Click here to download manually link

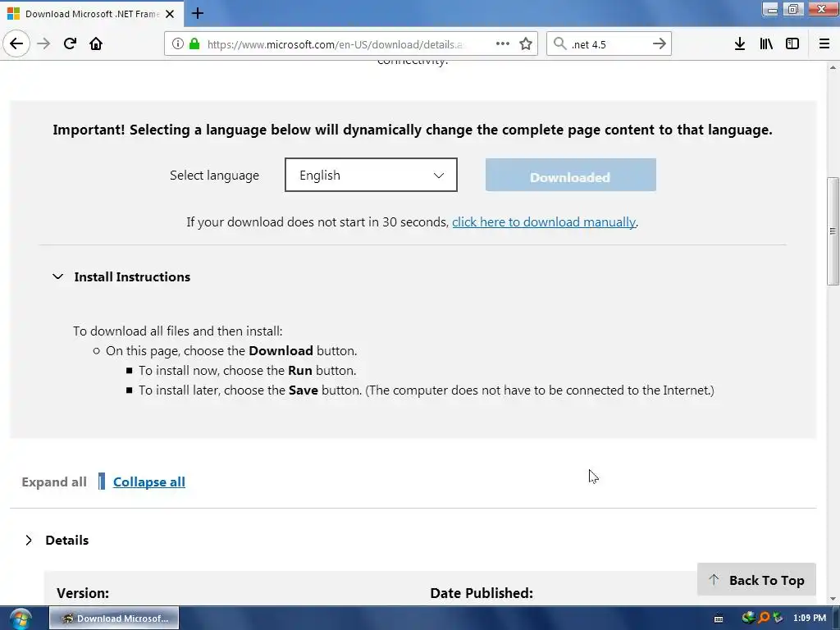click(544, 221)
